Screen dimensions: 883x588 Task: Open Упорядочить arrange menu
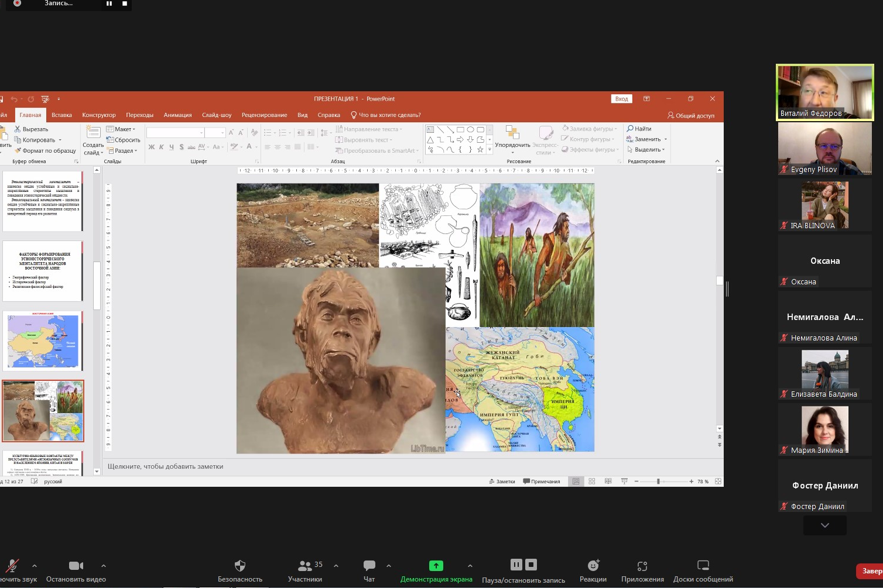click(x=512, y=140)
